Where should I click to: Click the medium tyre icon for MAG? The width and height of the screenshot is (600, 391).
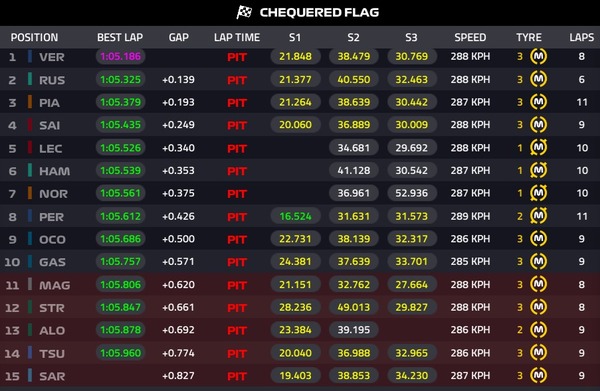click(x=538, y=284)
